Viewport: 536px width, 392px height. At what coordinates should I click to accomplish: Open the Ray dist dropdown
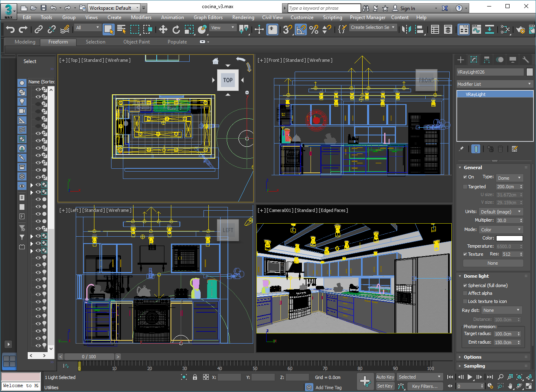[x=501, y=310]
